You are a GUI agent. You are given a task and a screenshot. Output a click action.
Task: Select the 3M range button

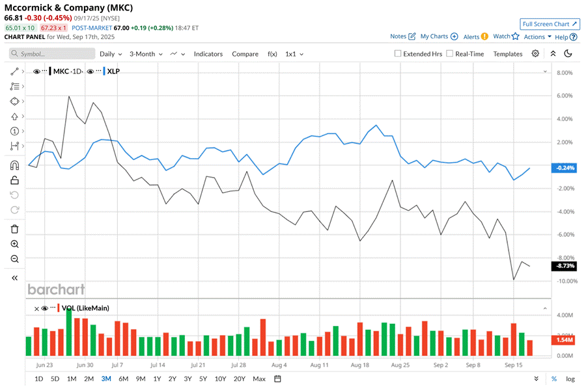pos(106,379)
